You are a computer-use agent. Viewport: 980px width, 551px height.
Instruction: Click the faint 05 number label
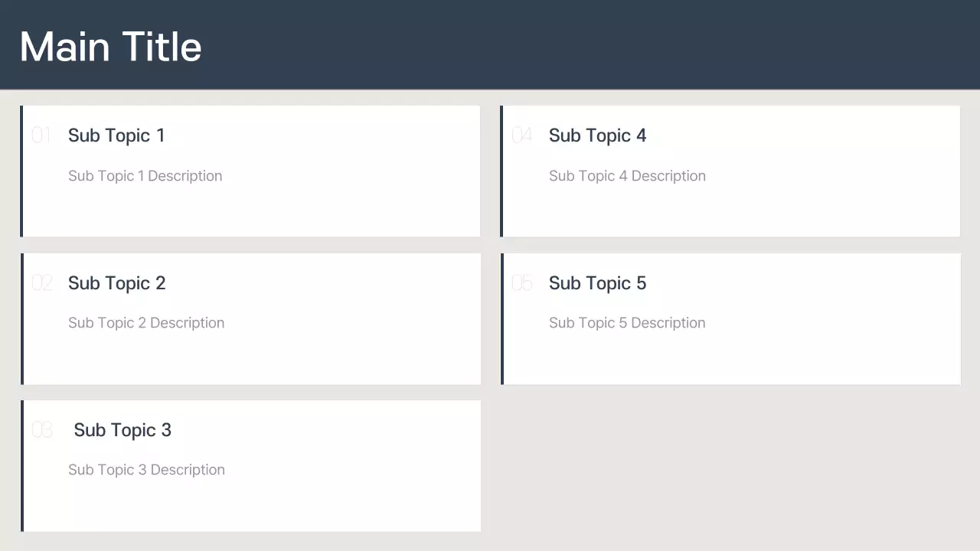(521, 284)
